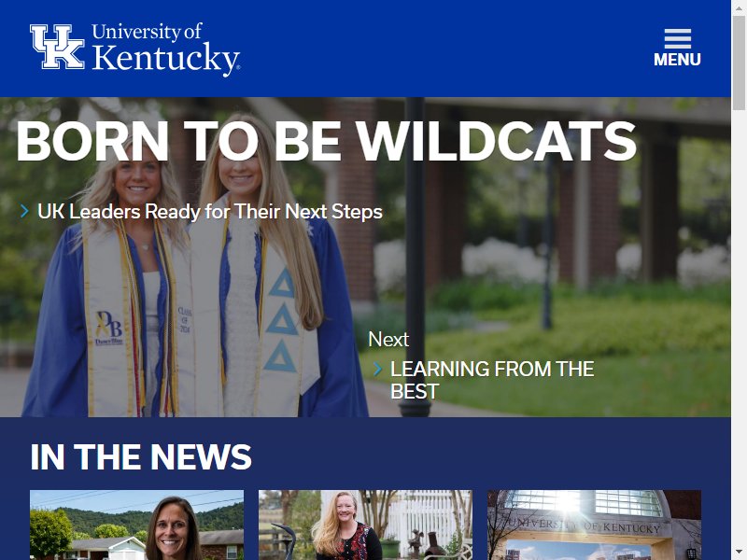Image resolution: width=747 pixels, height=560 pixels.
Task: Click the vertical scrollbar thumb
Action: pyautogui.click(x=739, y=63)
